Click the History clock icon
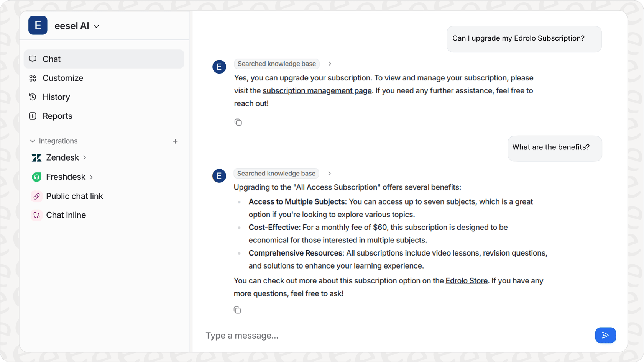Viewport: 644px width, 362px height. (x=33, y=97)
